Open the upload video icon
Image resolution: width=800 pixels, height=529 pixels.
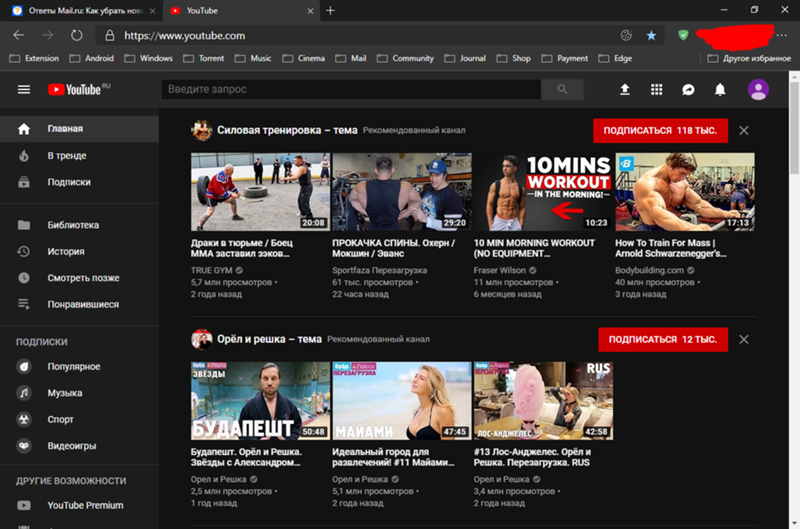pos(624,90)
